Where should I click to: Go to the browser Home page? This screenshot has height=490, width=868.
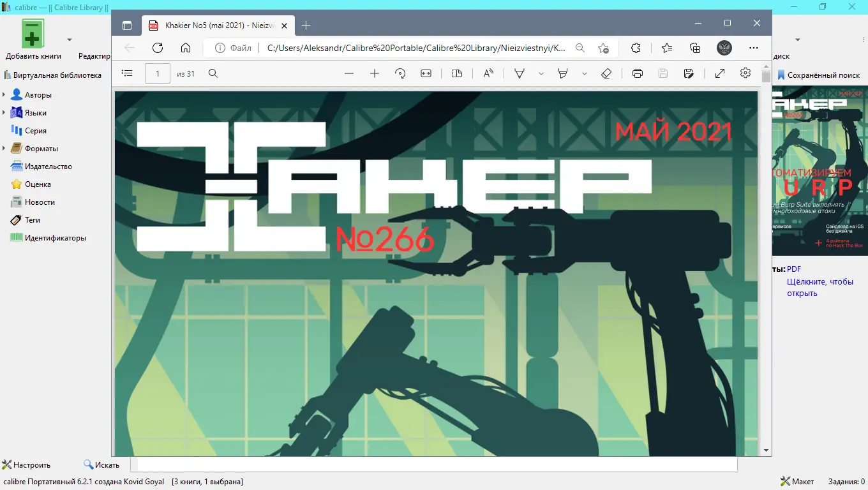186,48
